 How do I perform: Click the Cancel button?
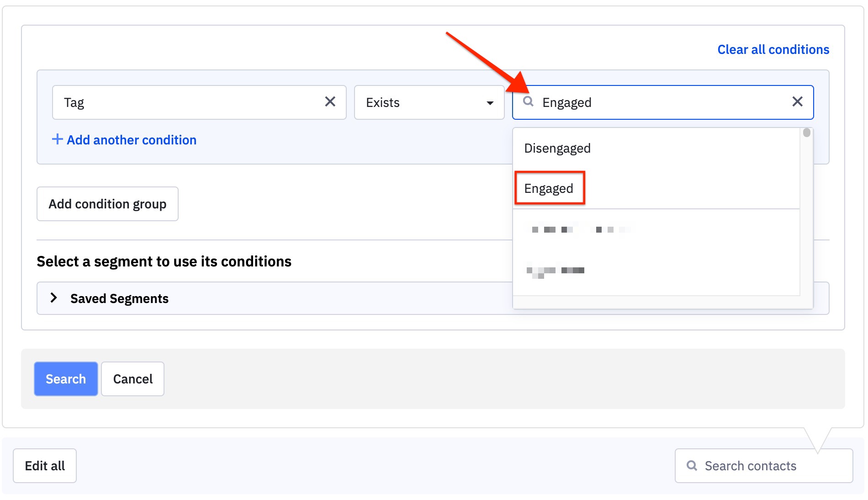pos(132,379)
